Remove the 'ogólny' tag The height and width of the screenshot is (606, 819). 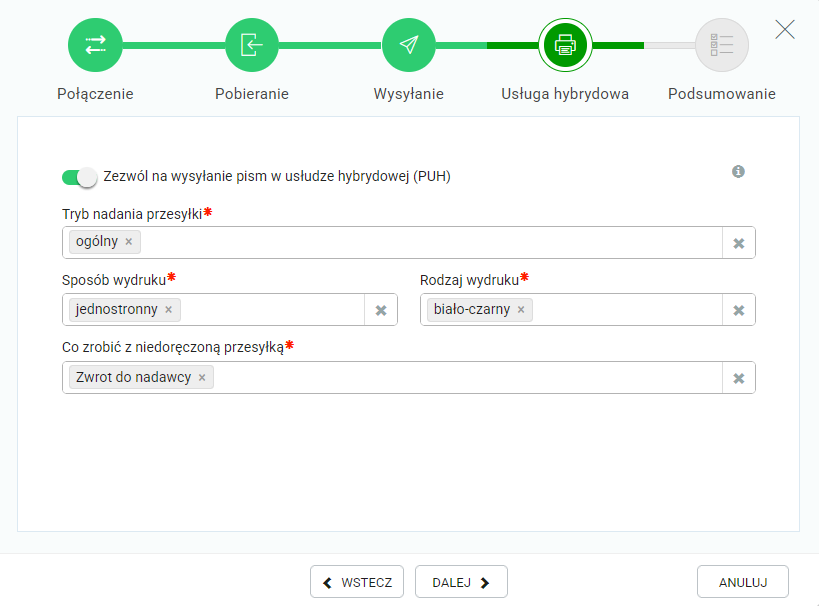pyautogui.click(x=128, y=242)
